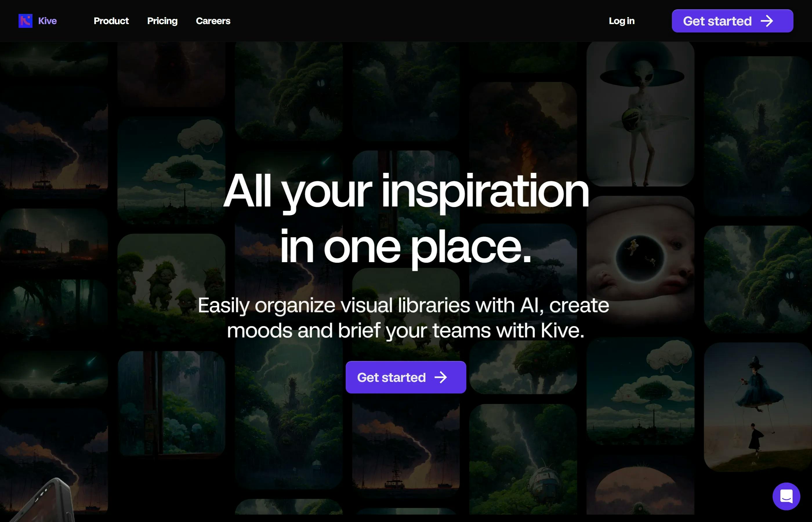This screenshot has width=812, height=522.
Task: Click the Kive brand name link
Action: [48, 21]
